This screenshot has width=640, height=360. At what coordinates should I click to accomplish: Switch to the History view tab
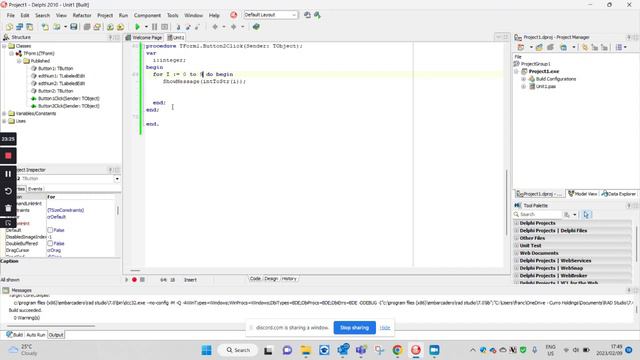tap(289, 279)
